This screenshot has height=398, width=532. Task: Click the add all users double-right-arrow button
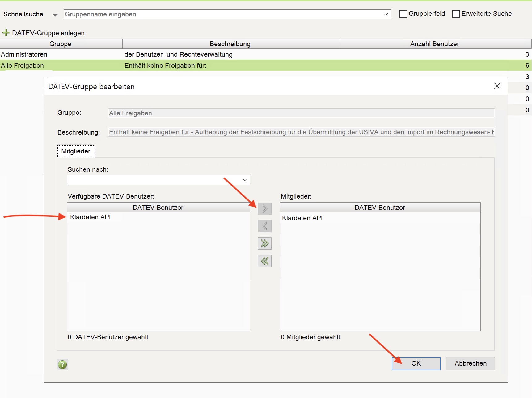click(x=265, y=243)
